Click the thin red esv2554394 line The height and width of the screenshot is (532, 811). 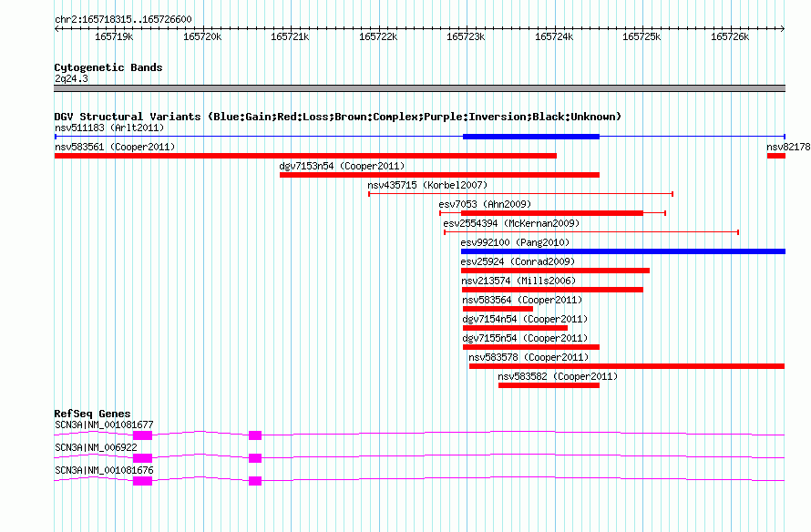click(591, 232)
